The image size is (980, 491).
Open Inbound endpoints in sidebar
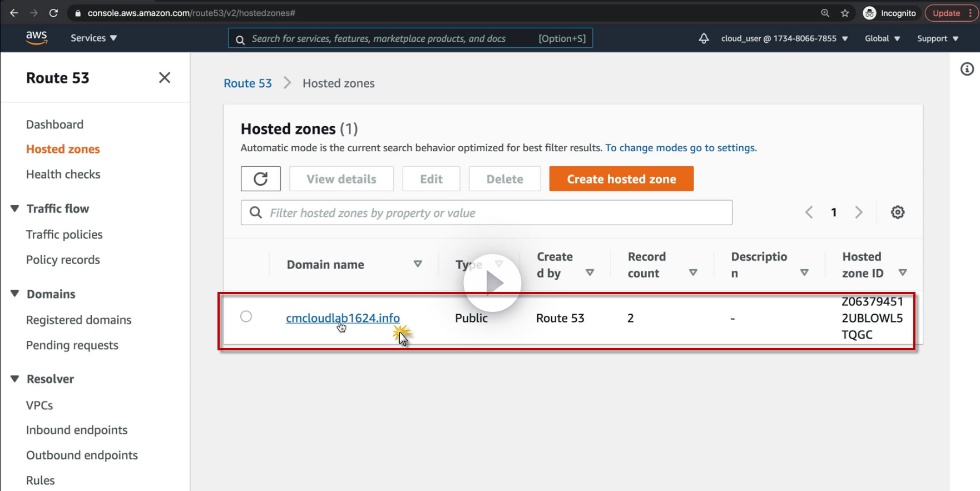click(77, 430)
